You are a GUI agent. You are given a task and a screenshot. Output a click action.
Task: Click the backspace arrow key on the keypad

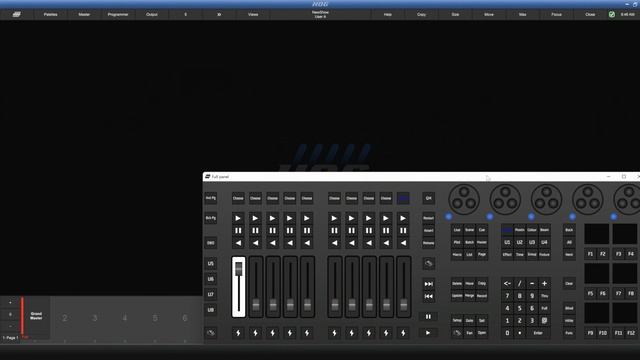(x=507, y=284)
